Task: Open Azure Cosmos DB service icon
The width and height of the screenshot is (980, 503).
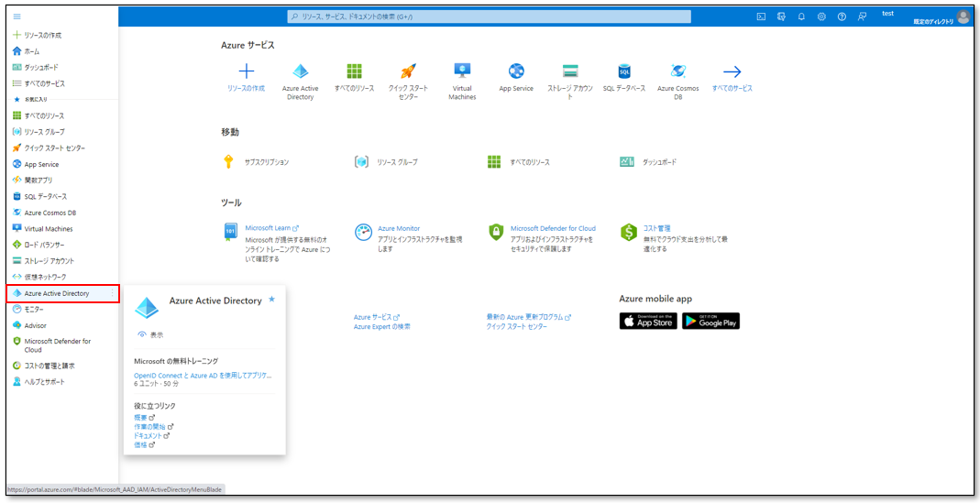Action: click(678, 71)
